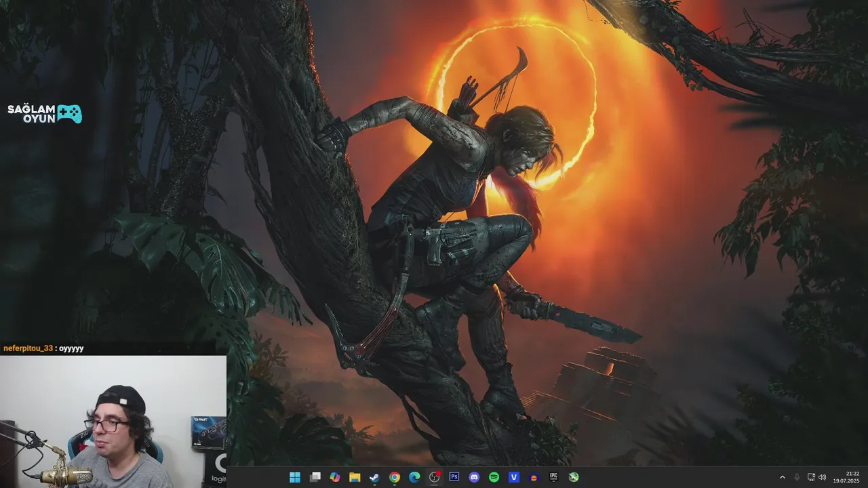Image resolution: width=868 pixels, height=488 pixels.
Task: Open network status in system tray
Action: tap(812, 477)
